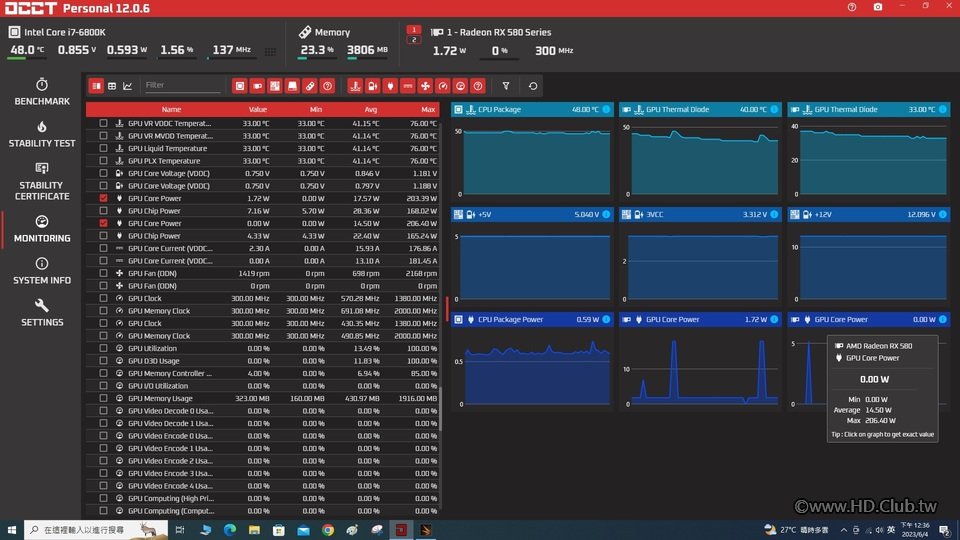This screenshot has width=960, height=540.
Task: Check the GPU PLX Temperature row checkbox
Action: click(103, 160)
